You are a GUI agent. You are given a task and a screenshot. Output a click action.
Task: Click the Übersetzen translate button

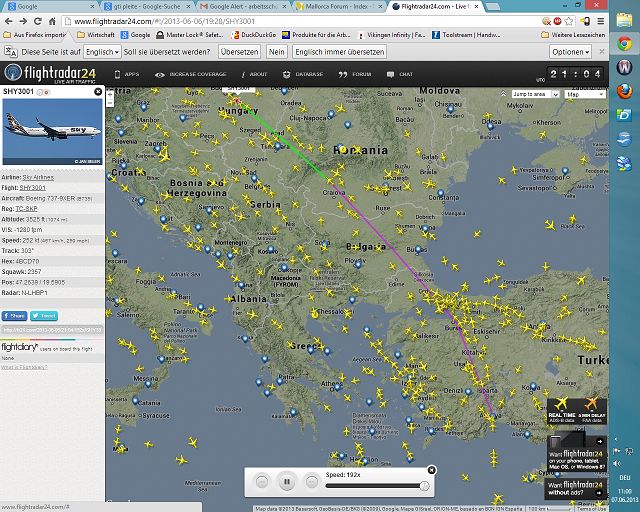click(x=239, y=51)
